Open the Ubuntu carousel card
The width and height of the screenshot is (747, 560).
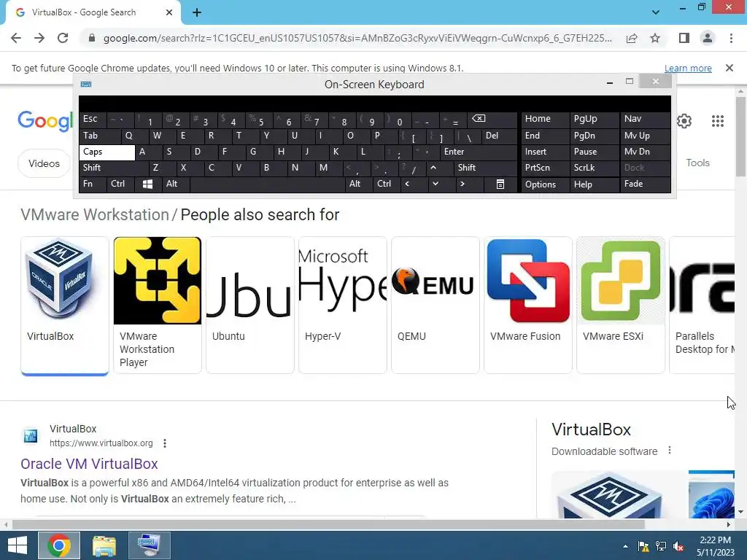click(x=250, y=305)
